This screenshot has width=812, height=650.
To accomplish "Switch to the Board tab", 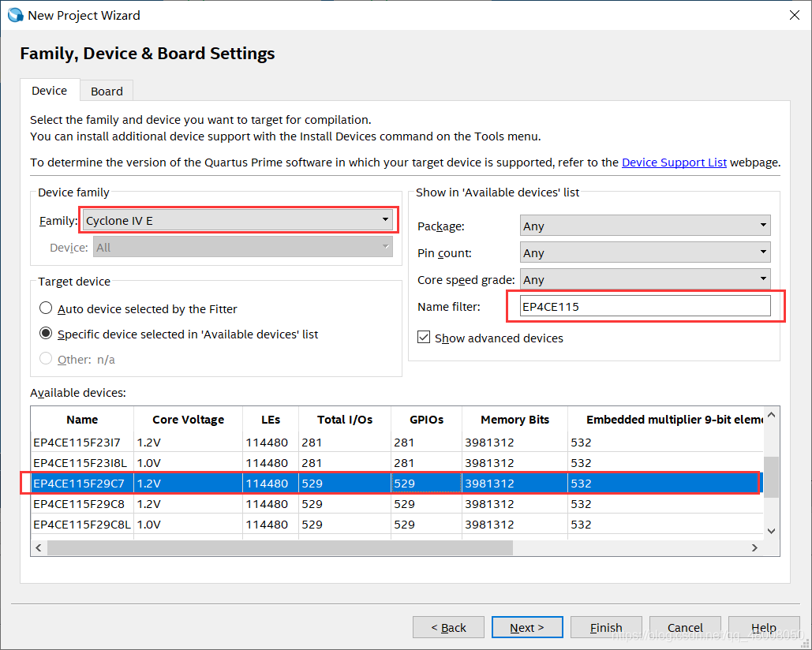I will tap(107, 91).
